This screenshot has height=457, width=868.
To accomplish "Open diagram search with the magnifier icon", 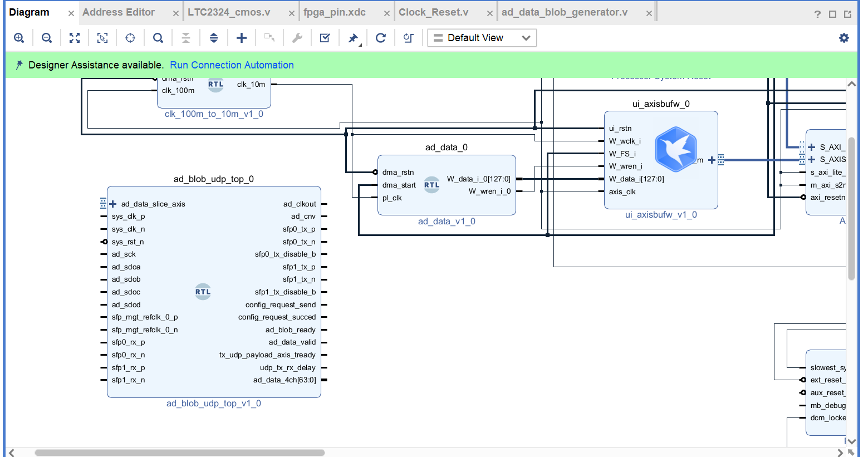I will 158,38.
